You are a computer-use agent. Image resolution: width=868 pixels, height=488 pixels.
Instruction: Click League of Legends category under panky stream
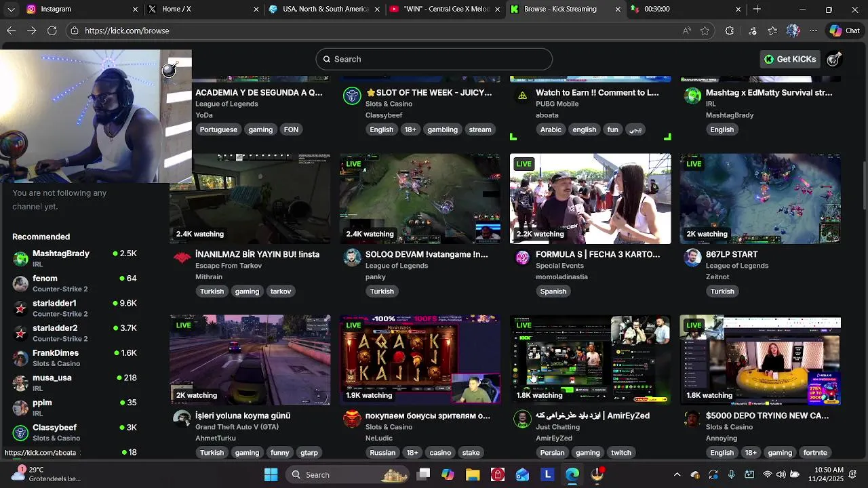(397, 266)
